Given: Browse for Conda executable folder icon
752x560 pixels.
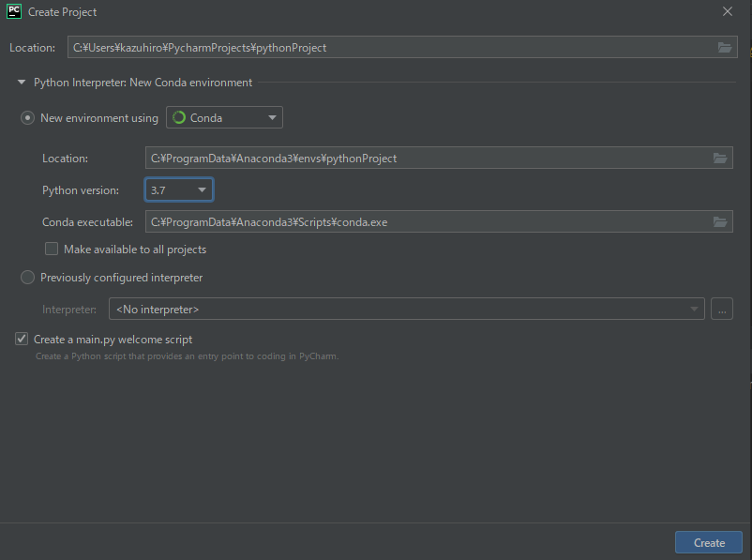Looking at the screenshot, I should pyautogui.click(x=720, y=222).
